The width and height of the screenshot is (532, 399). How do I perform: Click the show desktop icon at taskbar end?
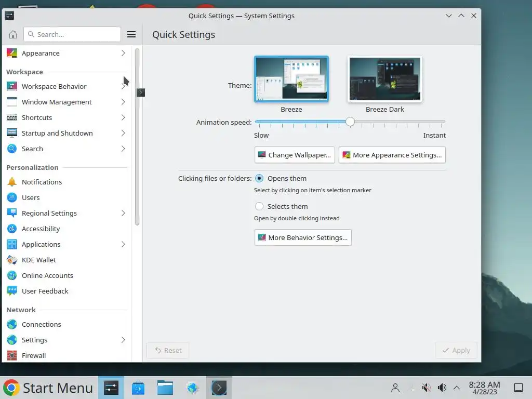pyautogui.click(x=518, y=388)
